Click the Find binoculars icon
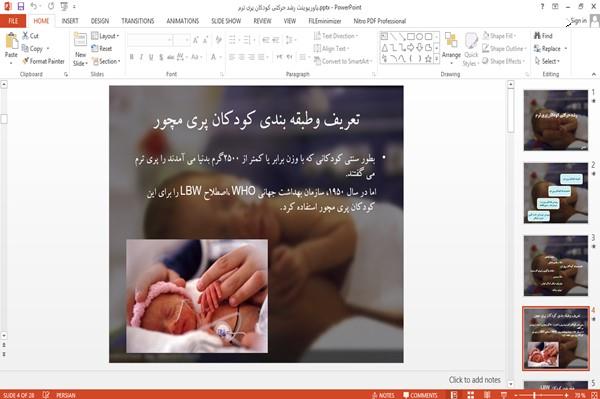Screen dimensions: 600x399 (537, 36)
